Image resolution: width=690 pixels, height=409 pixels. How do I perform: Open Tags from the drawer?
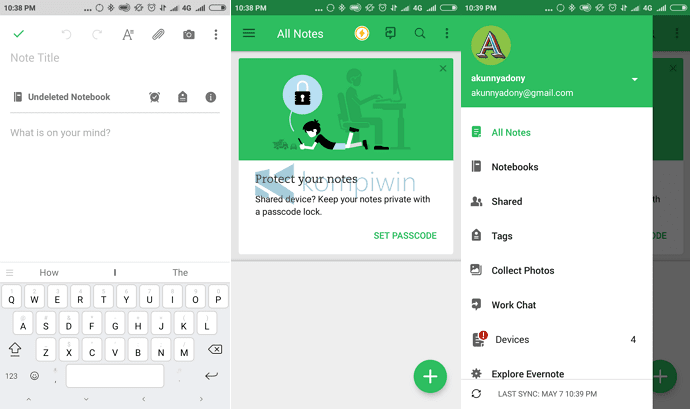[557, 236]
